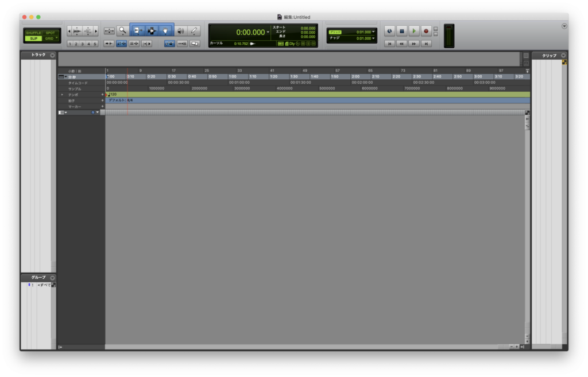
Task: Open the Track list panel menu
Action: click(52, 55)
